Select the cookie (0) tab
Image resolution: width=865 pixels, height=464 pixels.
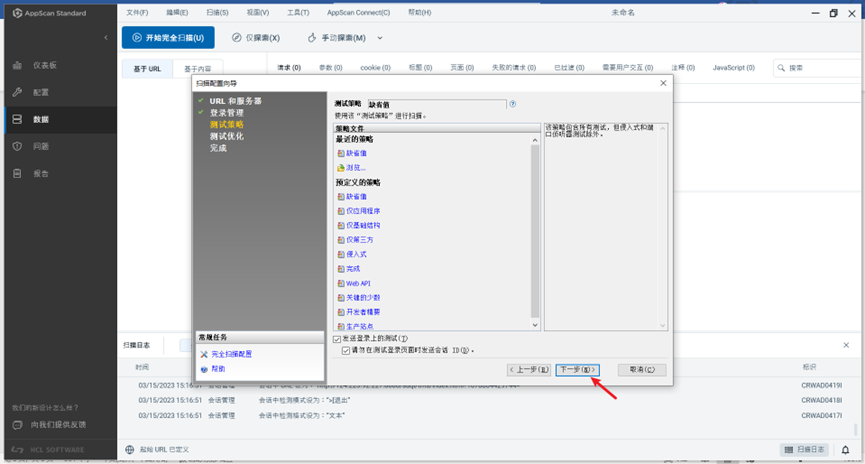pos(376,67)
